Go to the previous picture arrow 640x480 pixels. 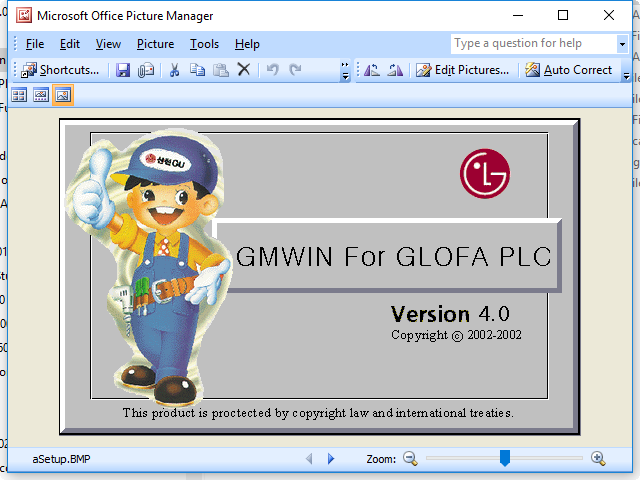[309, 459]
